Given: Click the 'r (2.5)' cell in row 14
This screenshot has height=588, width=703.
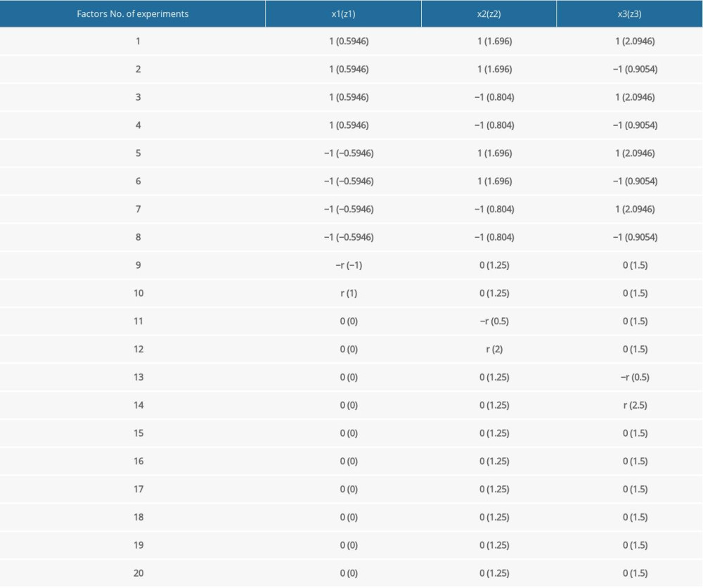Looking at the screenshot, I should click(x=635, y=405).
